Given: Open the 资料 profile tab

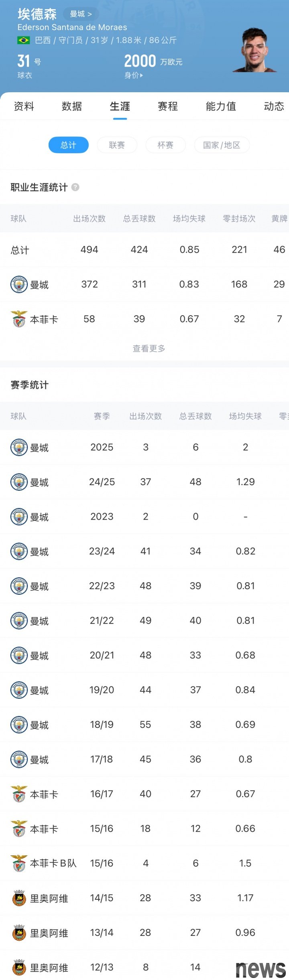Looking at the screenshot, I should point(24,106).
